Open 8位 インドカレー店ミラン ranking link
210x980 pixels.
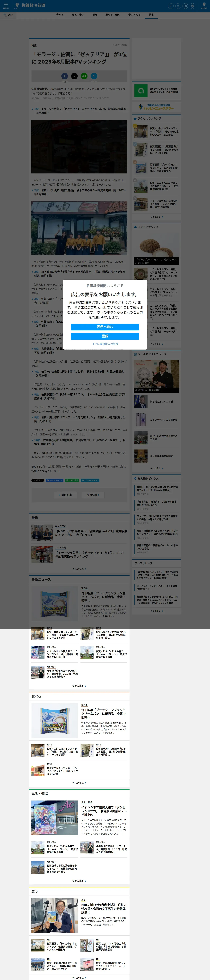coord(80,396)
